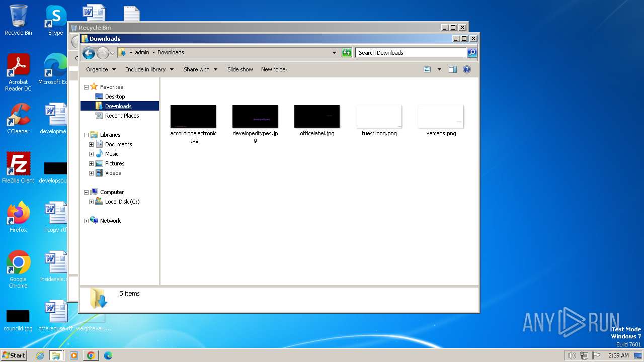Click the Back navigation arrow in Downloads
This screenshot has height=362, width=644.
click(89, 53)
